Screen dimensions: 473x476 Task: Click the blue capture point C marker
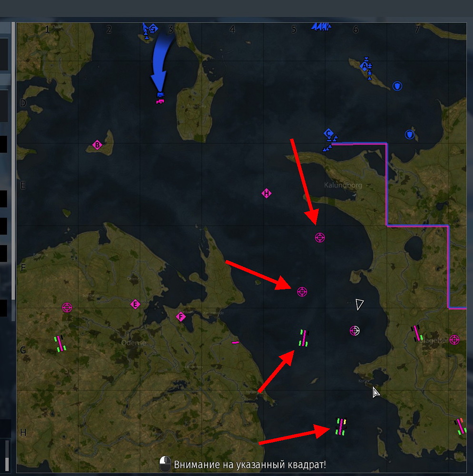[x=328, y=133]
